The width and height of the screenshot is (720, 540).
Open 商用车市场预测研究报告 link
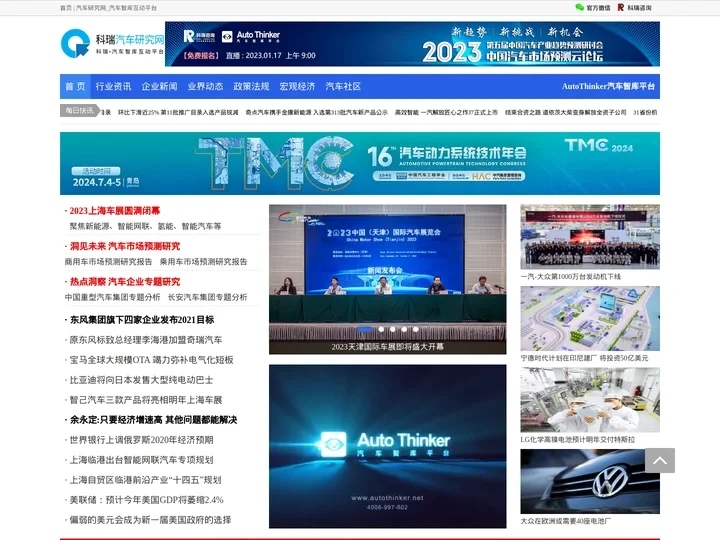click(108, 262)
